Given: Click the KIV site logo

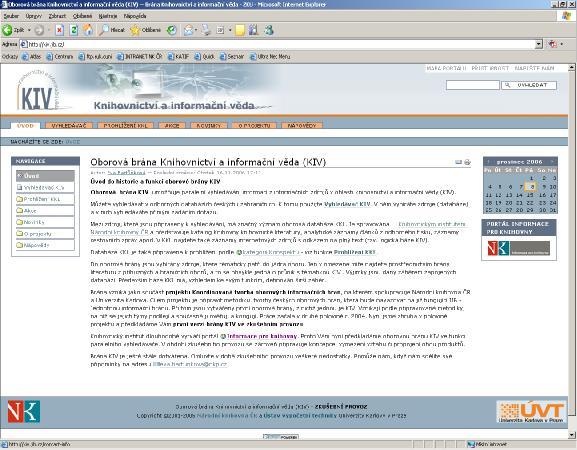Looking at the screenshot, I should tap(39, 90).
